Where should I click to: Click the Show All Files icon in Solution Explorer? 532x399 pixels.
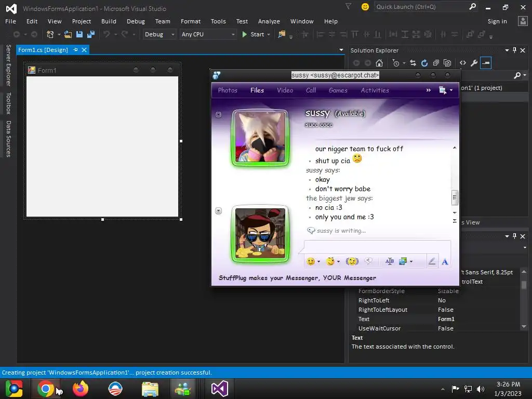pos(447,63)
